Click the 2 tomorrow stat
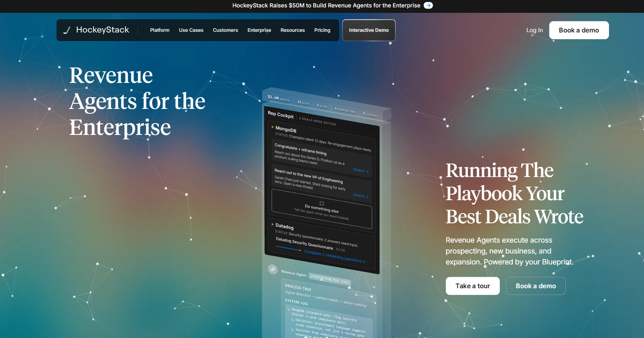The image size is (644, 338). [x=370, y=114]
